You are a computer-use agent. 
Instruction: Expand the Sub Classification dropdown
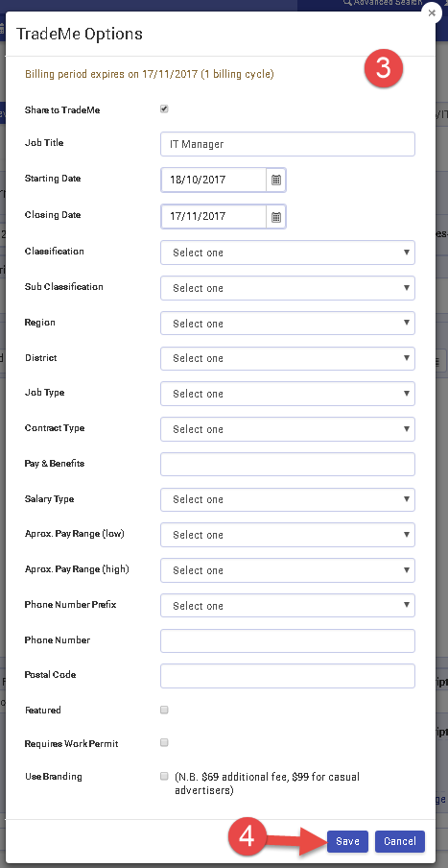288,288
